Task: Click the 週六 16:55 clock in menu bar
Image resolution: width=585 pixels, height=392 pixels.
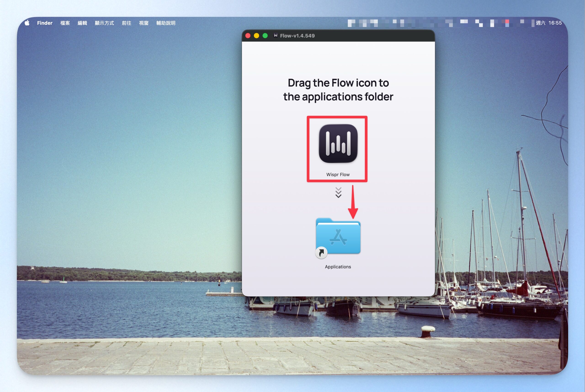Action: 549,23
